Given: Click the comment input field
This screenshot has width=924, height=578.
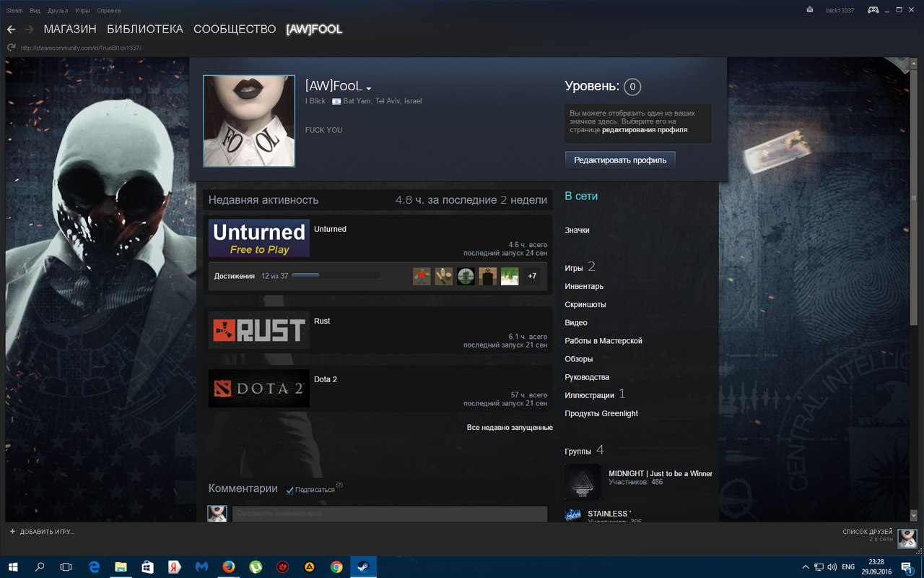Looking at the screenshot, I should tap(390, 514).
